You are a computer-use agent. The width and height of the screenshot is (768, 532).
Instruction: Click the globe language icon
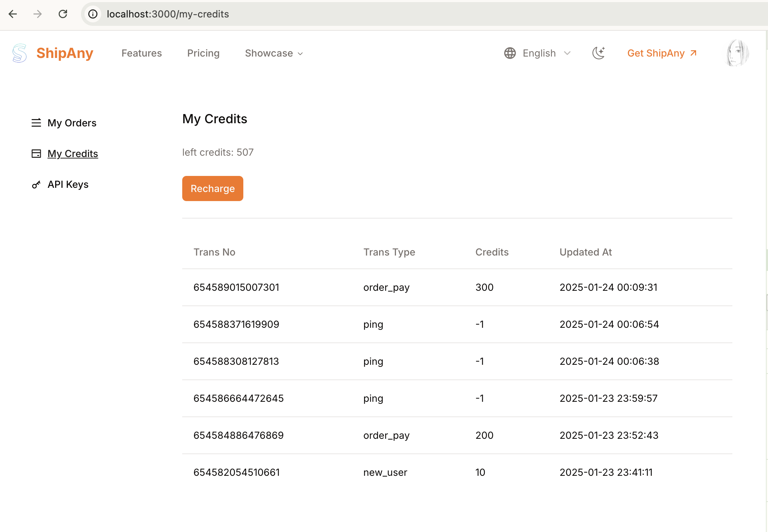tap(510, 53)
